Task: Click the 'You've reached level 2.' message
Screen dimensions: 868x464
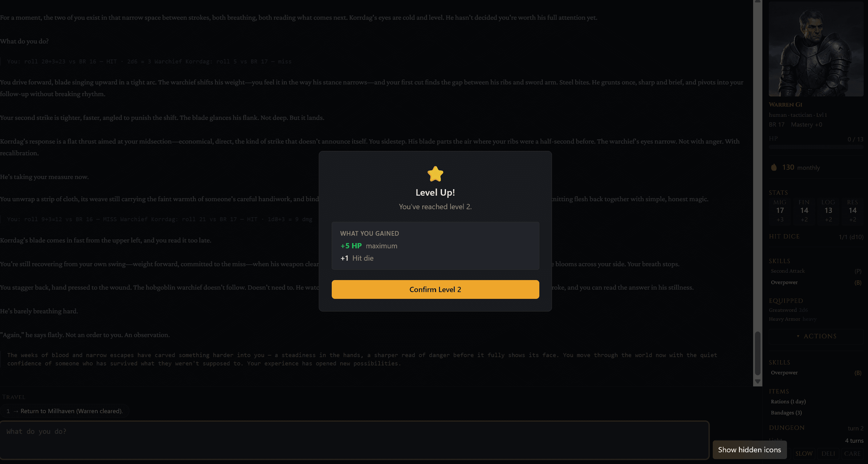Action: (x=435, y=206)
